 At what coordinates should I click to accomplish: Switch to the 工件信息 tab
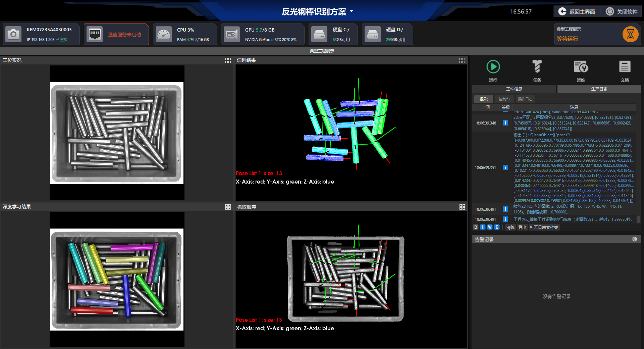coord(514,89)
